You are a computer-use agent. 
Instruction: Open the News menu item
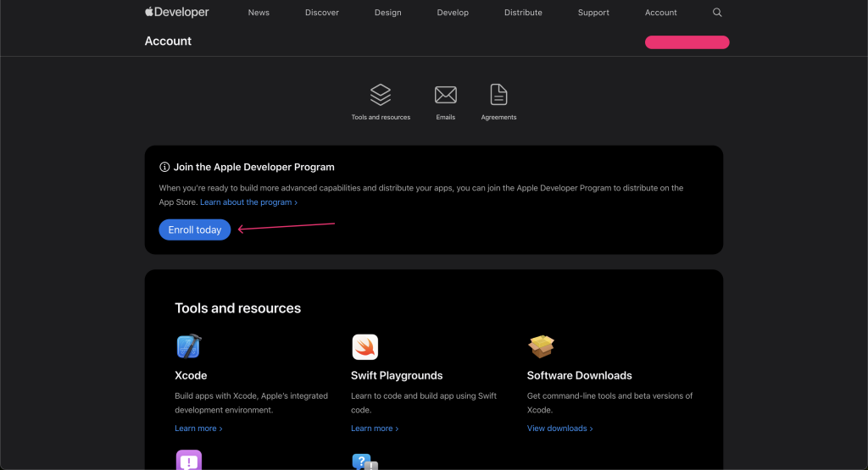(x=259, y=12)
